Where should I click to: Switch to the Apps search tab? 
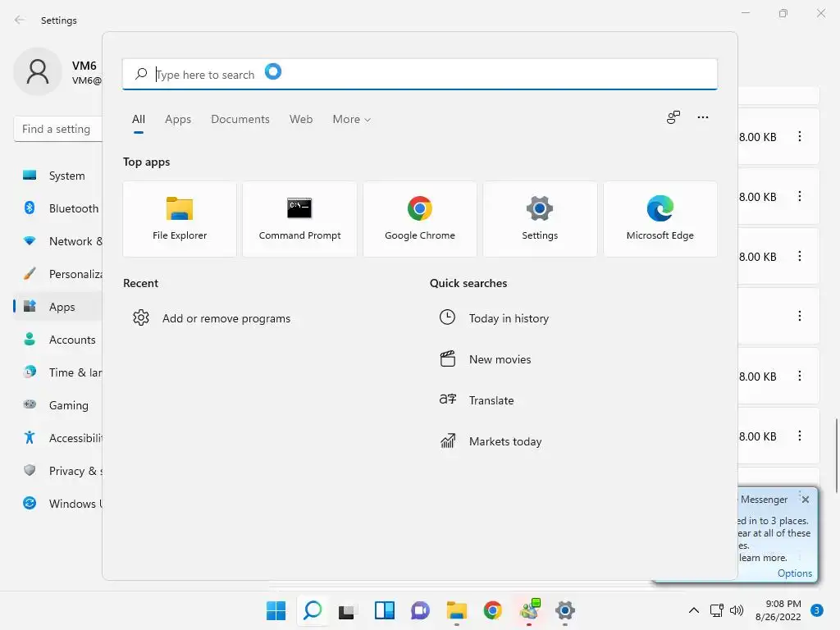pos(178,120)
